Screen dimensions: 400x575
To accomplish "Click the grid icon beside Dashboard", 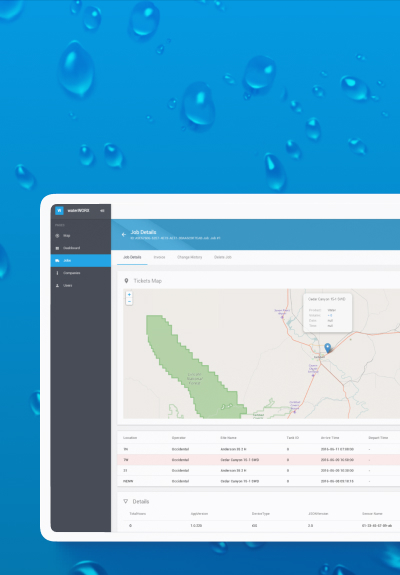I will 57,248.
